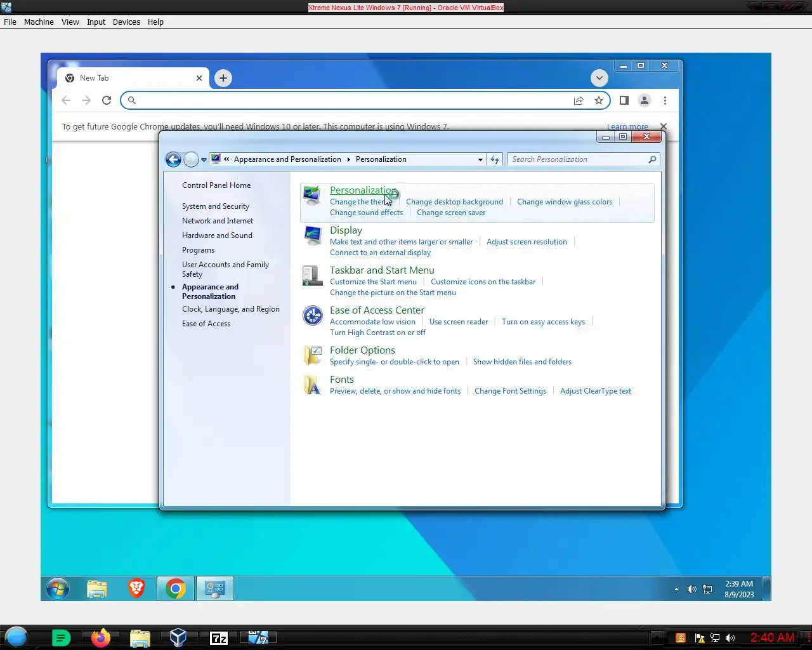Open Chrome three-dot menu
The width and height of the screenshot is (812, 650).
point(665,100)
